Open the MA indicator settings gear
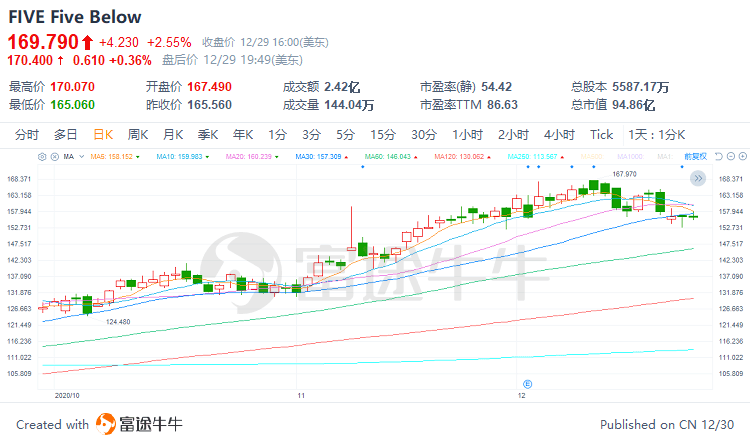This screenshot has width=750, height=445. 42,156
